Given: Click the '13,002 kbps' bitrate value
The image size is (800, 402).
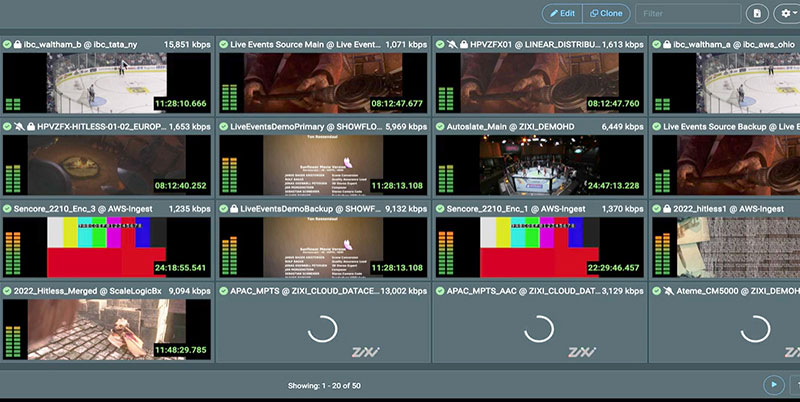Looking at the screenshot, I should tap(404, 291).
